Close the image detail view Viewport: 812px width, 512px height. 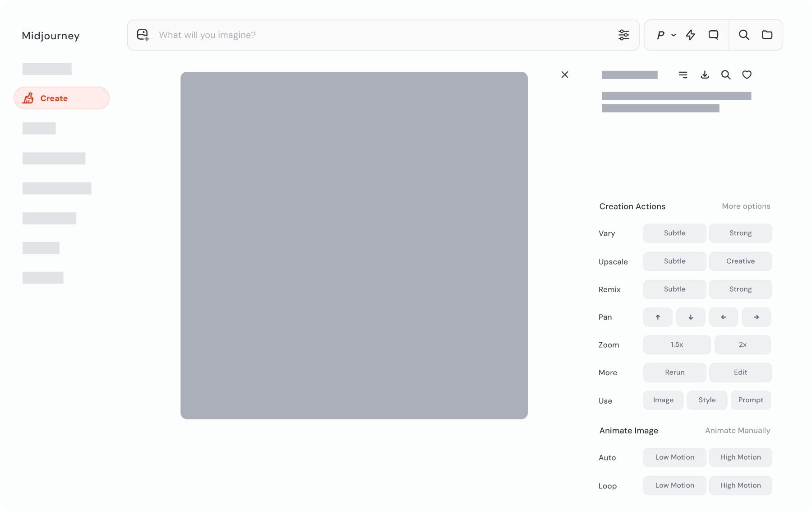565,75
